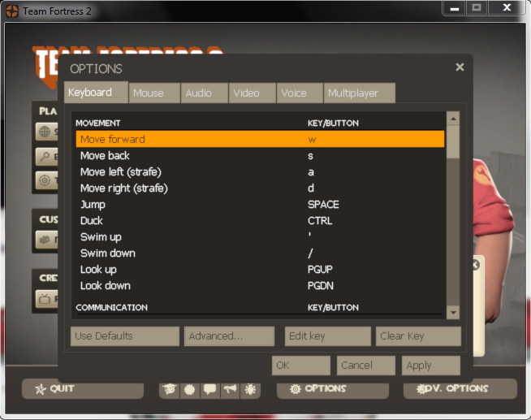Close the Team Fortress 2 window

pyautogui.click(x=507, y=7)
